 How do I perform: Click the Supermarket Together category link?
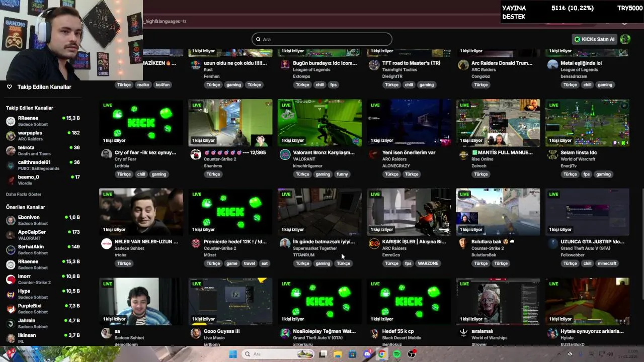pyautogui.click(x=315, y=248)
